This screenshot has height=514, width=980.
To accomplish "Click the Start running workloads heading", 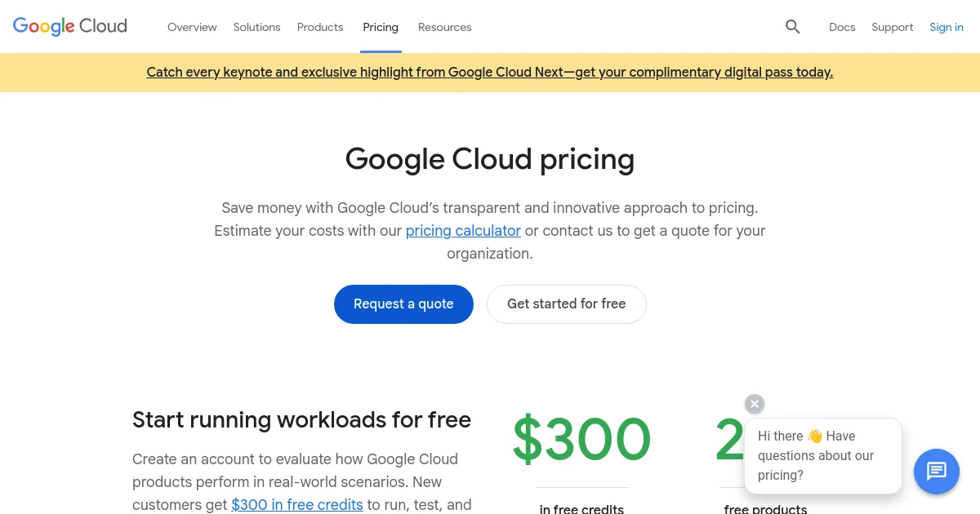I will coord(301,419).
